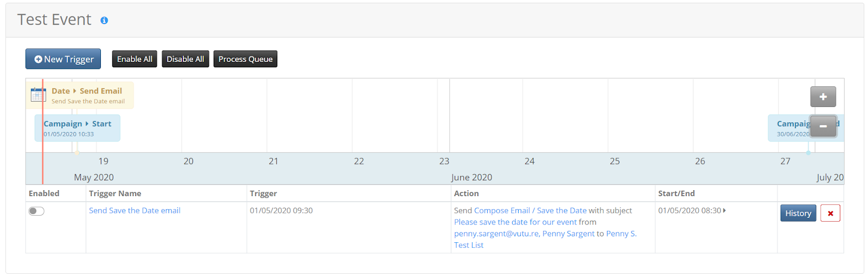Open the Send Save the Date email link
Viewport: 868px width, 276px height.
(135, 211)
